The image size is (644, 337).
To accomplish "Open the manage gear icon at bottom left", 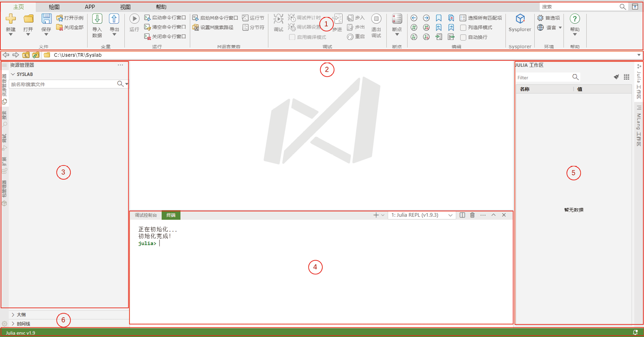I will [x=4, y=324].
